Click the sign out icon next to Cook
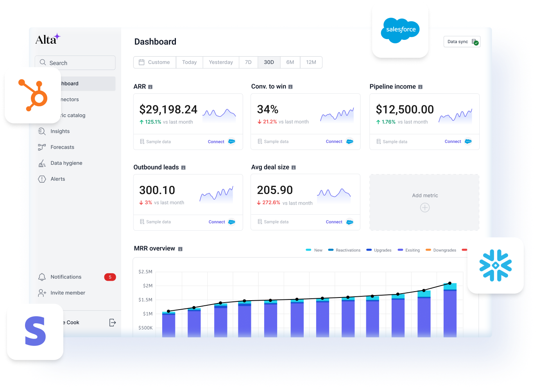 (x=113, y=323)
